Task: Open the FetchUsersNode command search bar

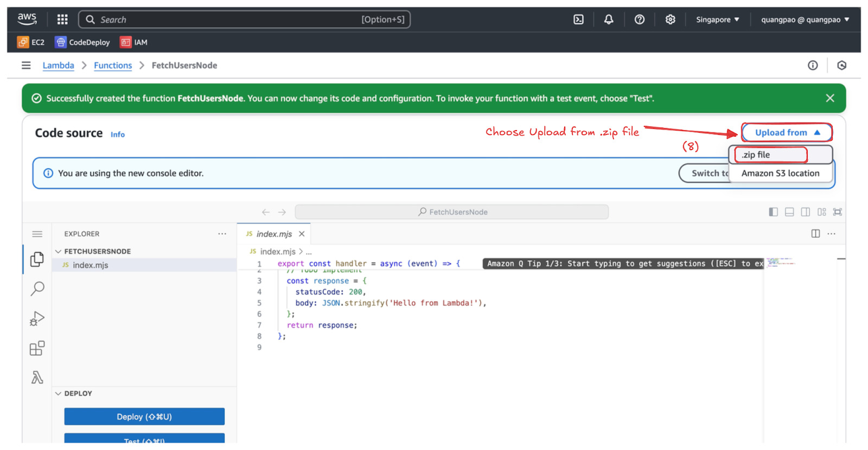Action: (452, 212)
